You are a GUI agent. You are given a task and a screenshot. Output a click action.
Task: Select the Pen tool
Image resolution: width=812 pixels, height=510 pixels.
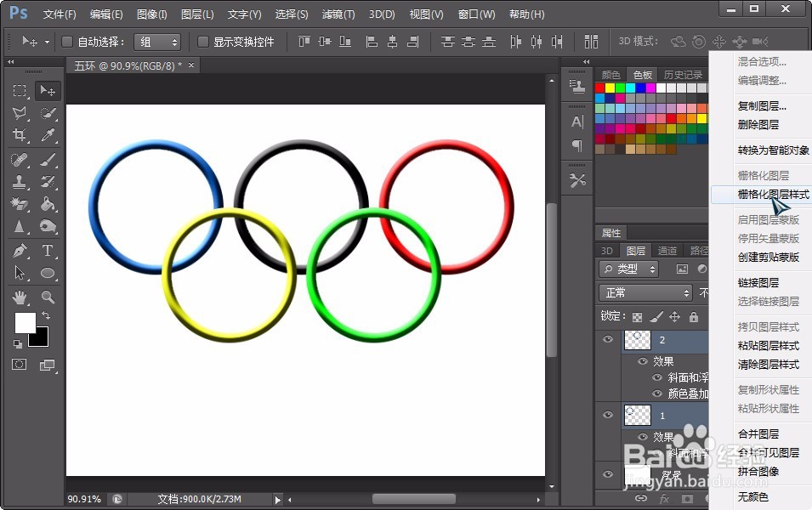(x=20, y=251)
